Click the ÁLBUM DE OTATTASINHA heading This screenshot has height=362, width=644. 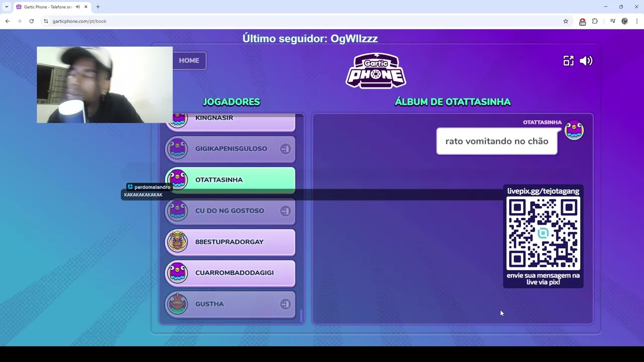452,102
